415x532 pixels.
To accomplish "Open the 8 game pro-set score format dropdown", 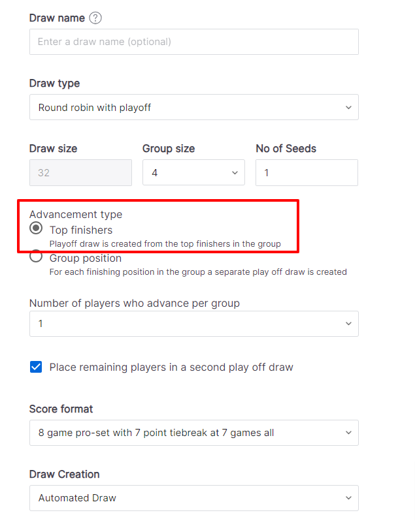I will 194,433.
